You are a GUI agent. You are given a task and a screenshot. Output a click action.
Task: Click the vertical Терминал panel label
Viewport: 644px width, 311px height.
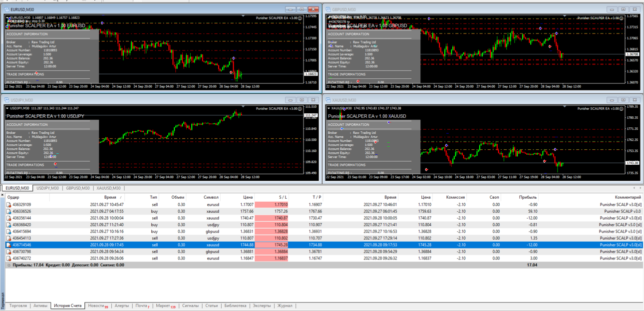(2, 300)
